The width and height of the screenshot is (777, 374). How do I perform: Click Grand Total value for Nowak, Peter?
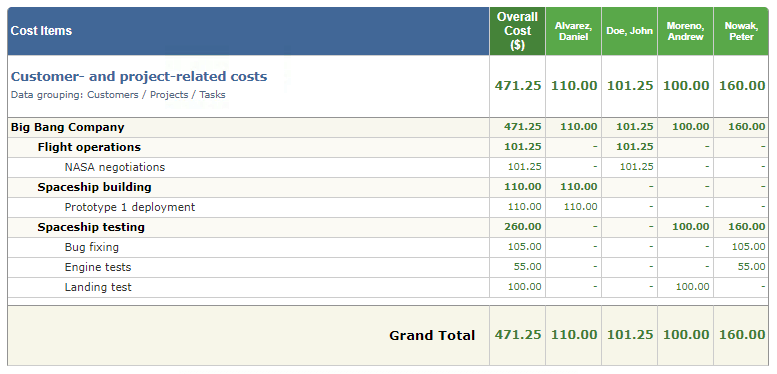[742, 335]
